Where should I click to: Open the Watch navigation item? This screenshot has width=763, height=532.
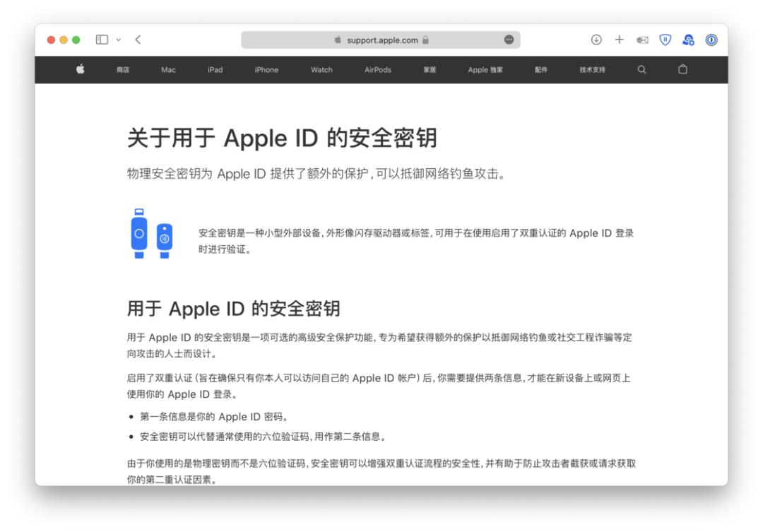click(321, 70)
